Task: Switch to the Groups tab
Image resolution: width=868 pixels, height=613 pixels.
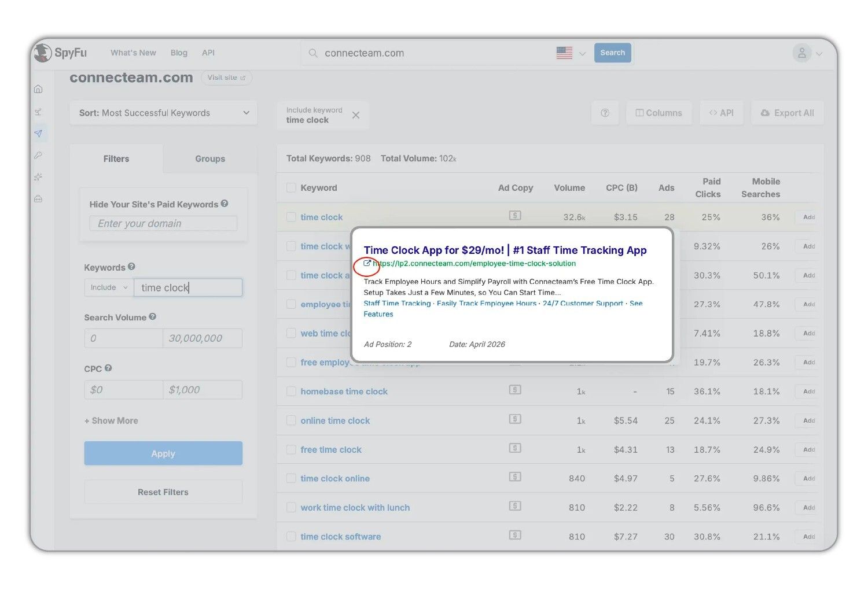Action: [x=210, y=158]
